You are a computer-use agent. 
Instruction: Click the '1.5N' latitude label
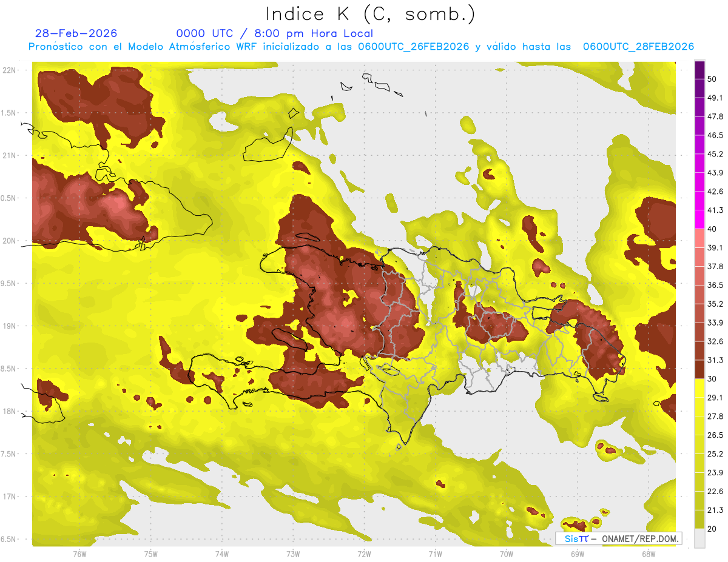pos(9,113)
